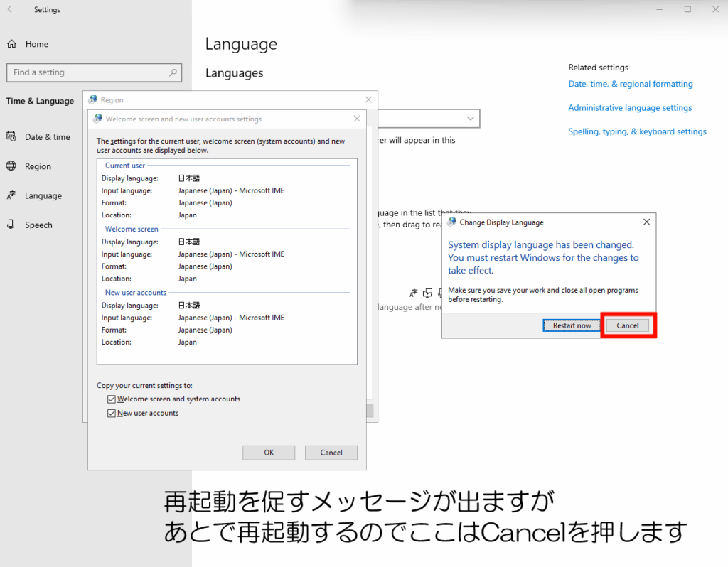Click the Find a setting search field

point(85,72)
